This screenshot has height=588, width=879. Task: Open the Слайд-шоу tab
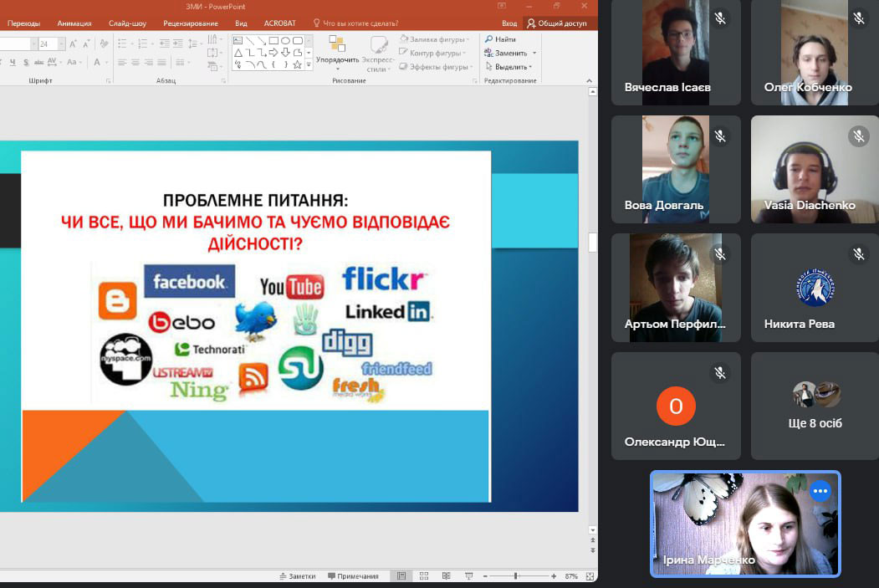click(127, 23)
